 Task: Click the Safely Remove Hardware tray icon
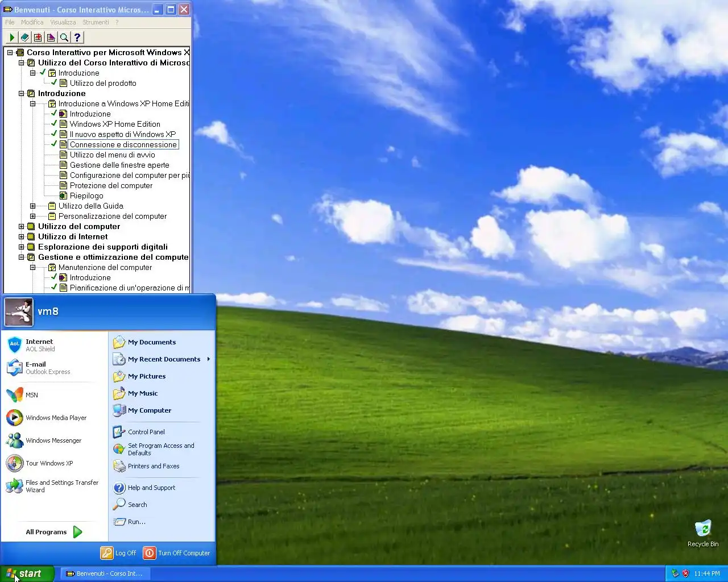(675, 573)
